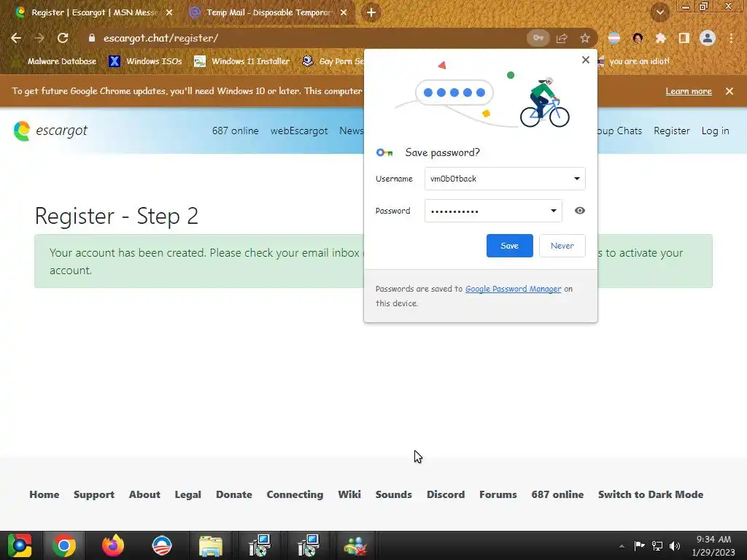Toggle the browser side panel
This screenshot has height=560, width=747.
tap(684, 38)
